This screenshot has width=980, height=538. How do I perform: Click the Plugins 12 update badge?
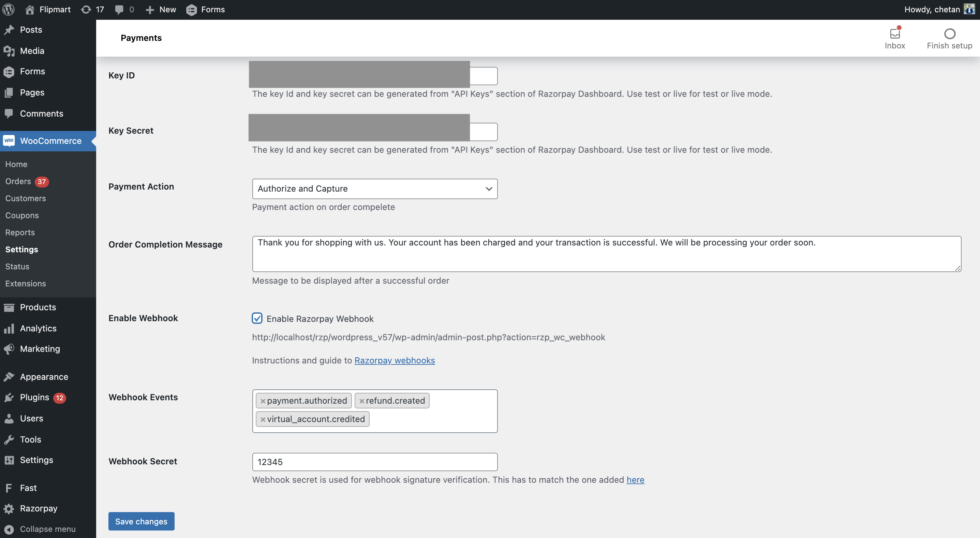tap(59, 398)
